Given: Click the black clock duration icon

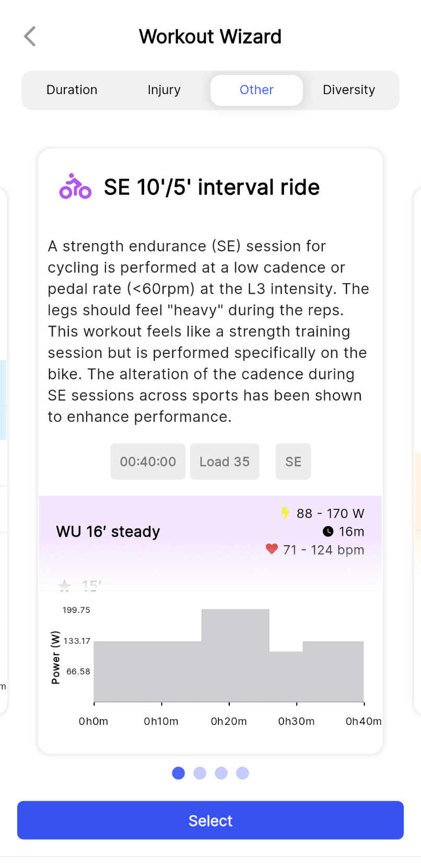Looking at the screenshot, I should (x=328, y=531).
